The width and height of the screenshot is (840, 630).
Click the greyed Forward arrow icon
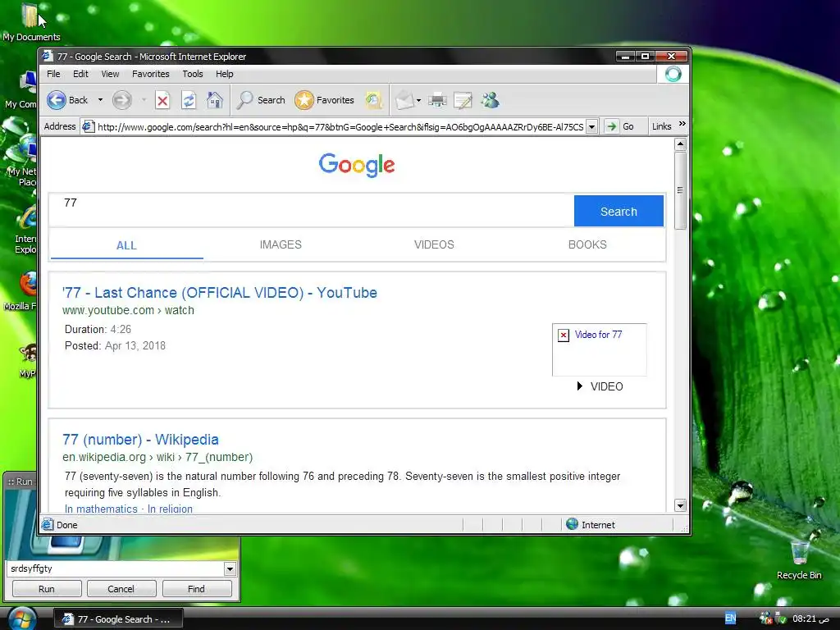point(121,100)
